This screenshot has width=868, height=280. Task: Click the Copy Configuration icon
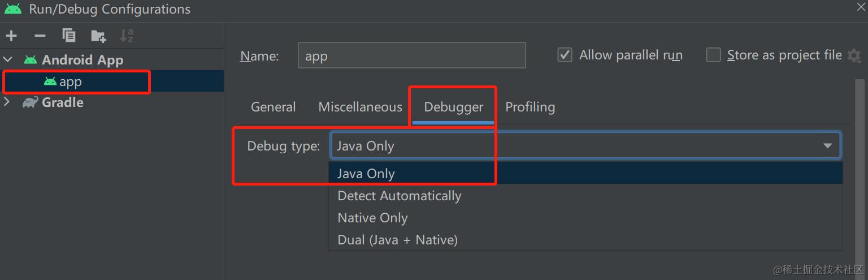point(69,36)
